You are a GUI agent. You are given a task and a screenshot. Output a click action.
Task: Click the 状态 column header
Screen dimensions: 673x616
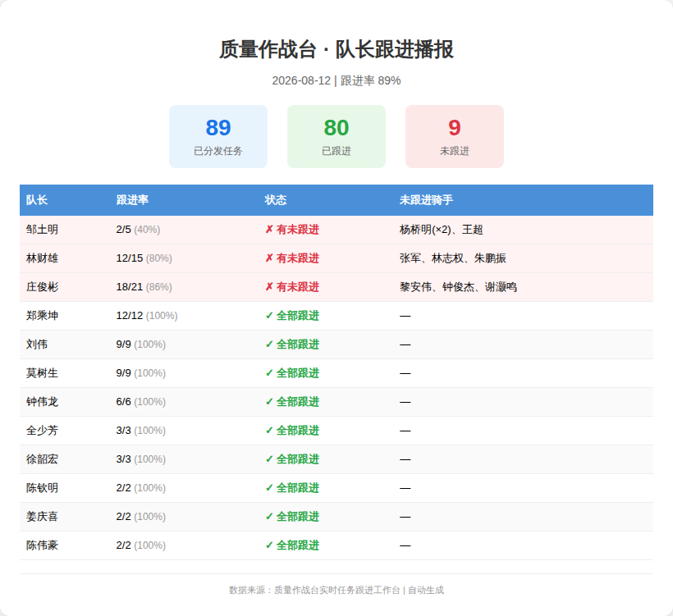(x=276, y=200)
